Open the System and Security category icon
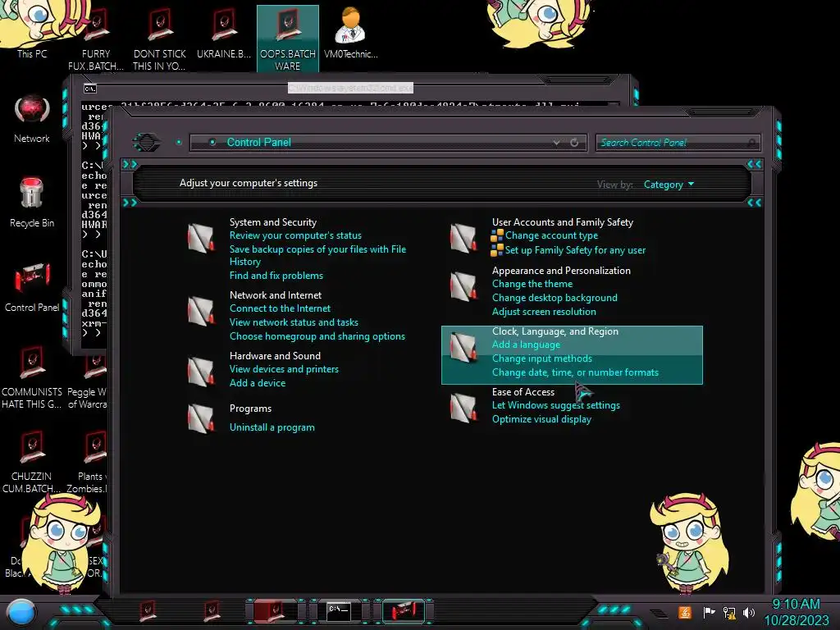The height and width of the screenshot is (630, 840). pyautogui.click(x=201, y=239)
